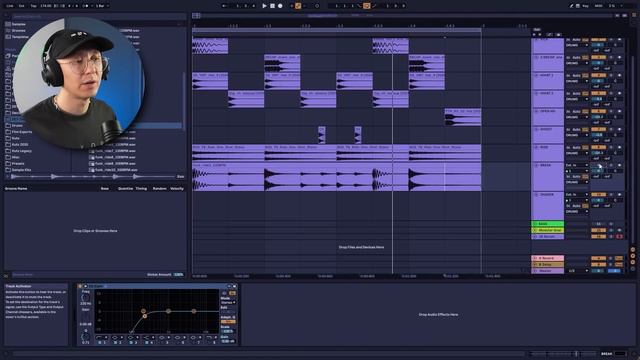Start playback with the Play button

[264, 6]
